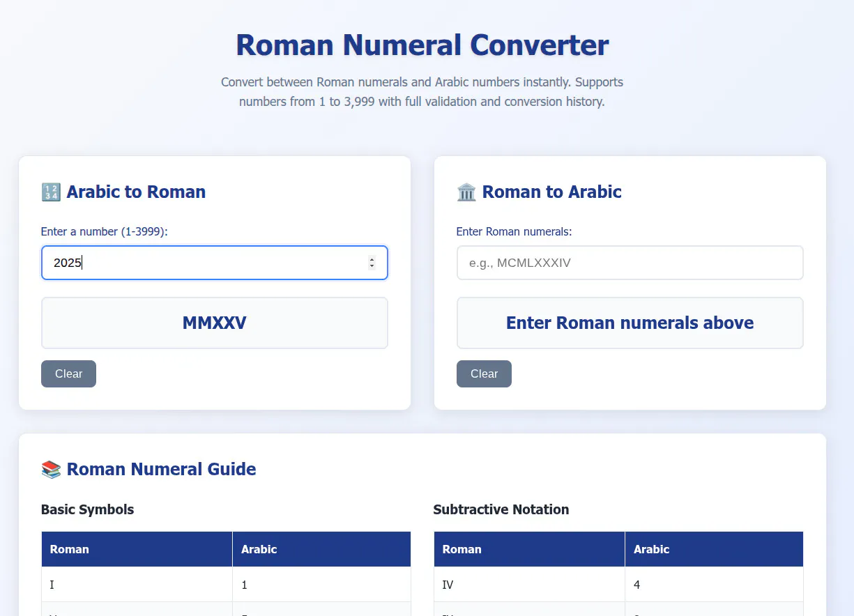Click the description paragraph under the title
Screen dimensions: 854x616
[x=422, y=92]
